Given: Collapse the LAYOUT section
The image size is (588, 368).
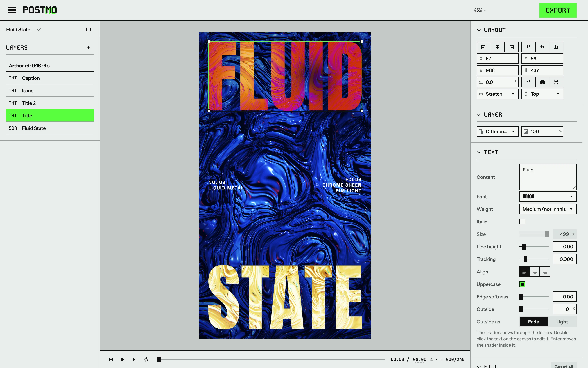Looking at the screenshot, I should click(x=479, y=30).
